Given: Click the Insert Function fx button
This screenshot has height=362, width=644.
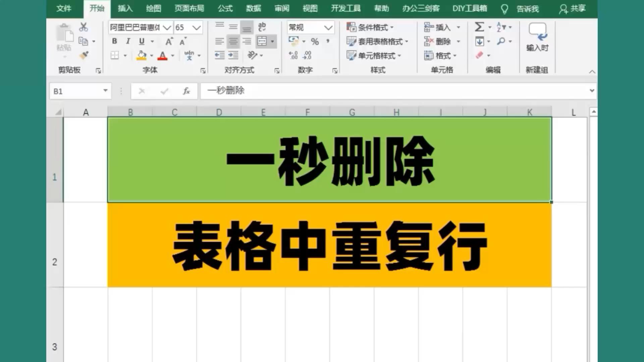Looking at the screenshot, I should (x=186, y=91).
